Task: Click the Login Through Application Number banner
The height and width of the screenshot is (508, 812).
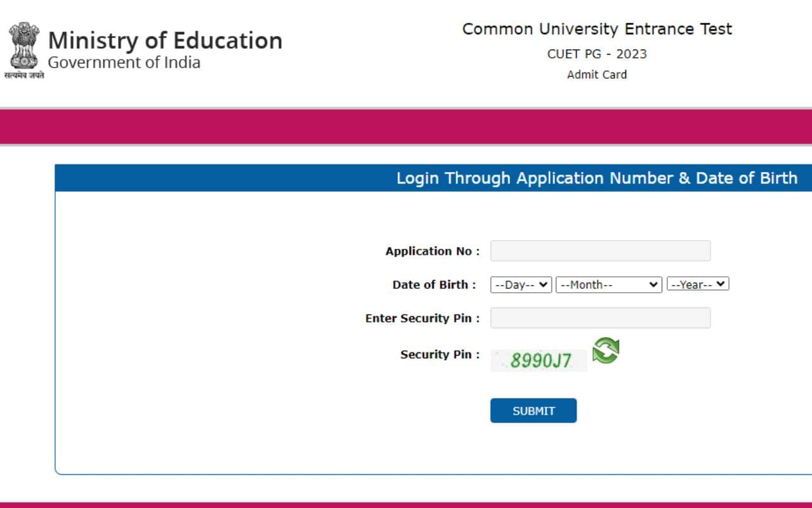Action: [x=596, y=178]
